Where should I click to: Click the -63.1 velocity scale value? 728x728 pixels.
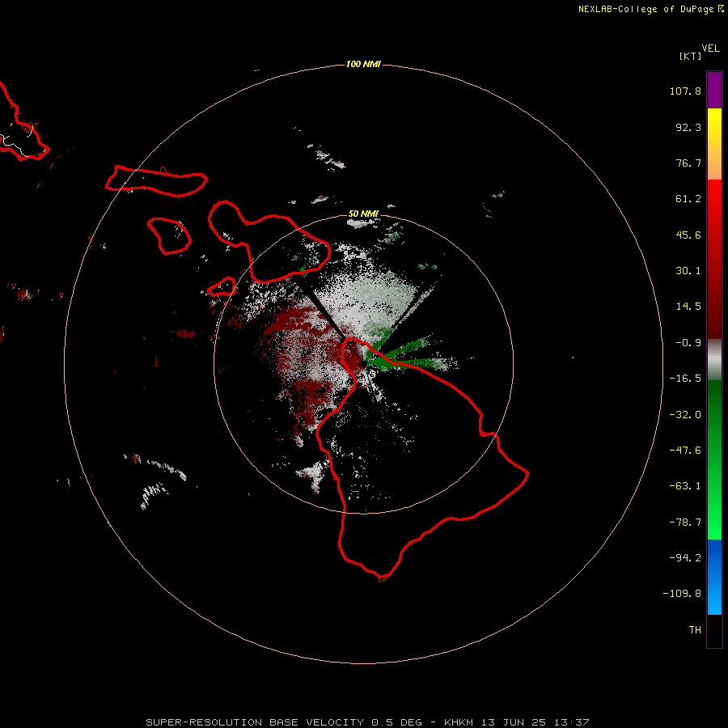(685, 486)
